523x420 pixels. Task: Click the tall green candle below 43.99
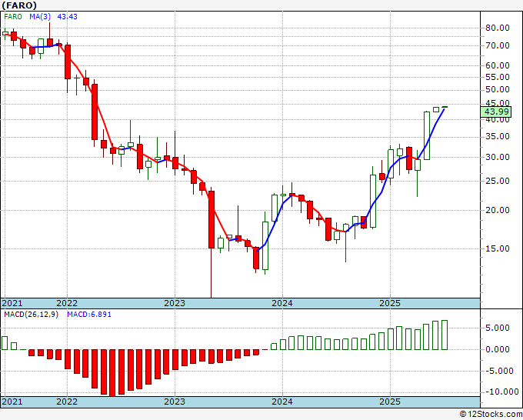point(427,135)
